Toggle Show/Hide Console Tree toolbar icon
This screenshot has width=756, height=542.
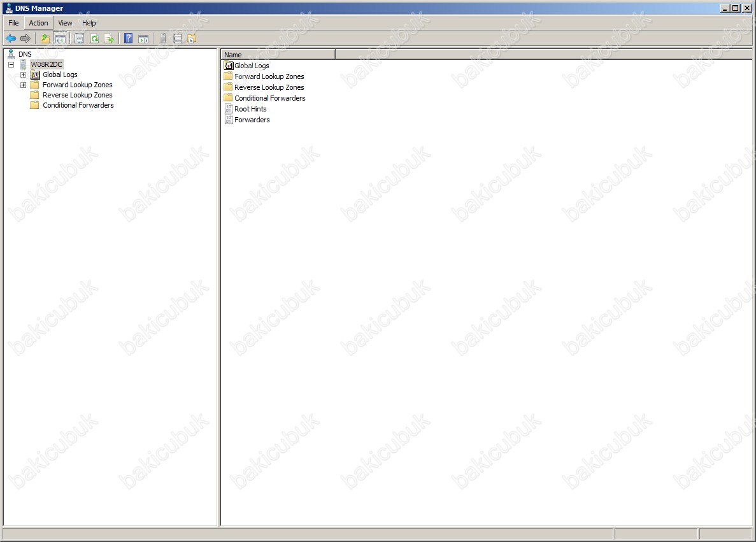[61, 39]
